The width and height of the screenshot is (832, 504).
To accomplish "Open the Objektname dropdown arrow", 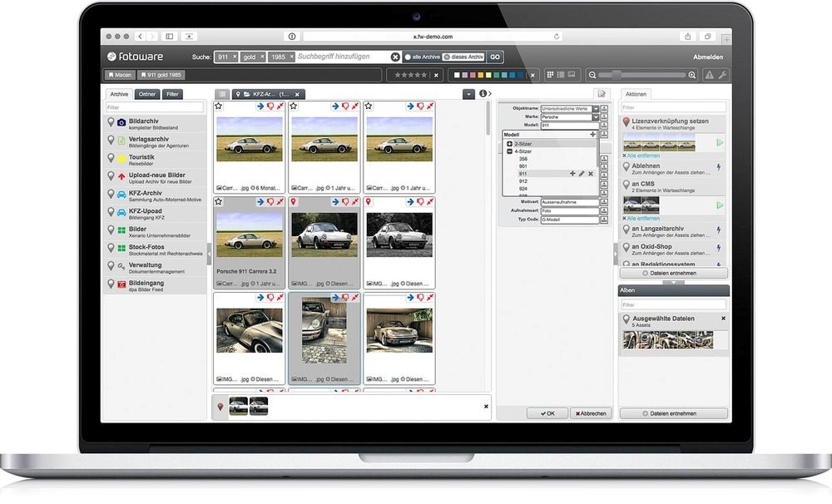I will click(x=596, y=109).
